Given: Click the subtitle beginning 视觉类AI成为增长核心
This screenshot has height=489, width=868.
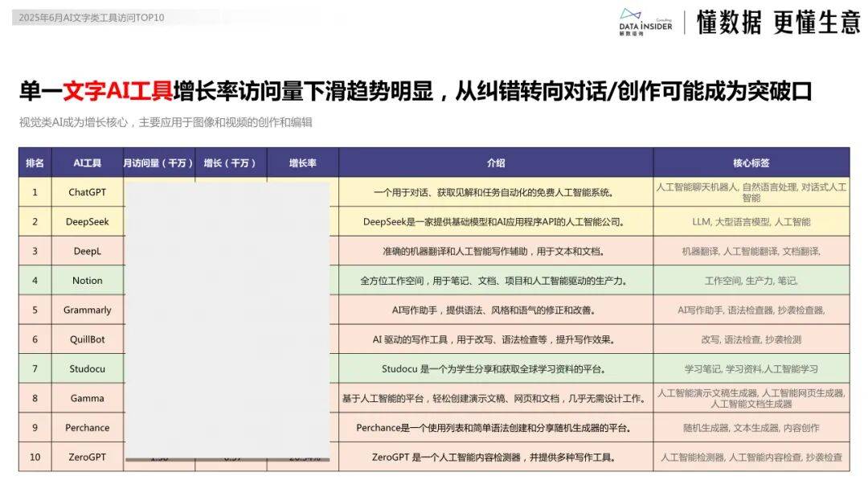Looking at the screenshot, I should point(166,122).
